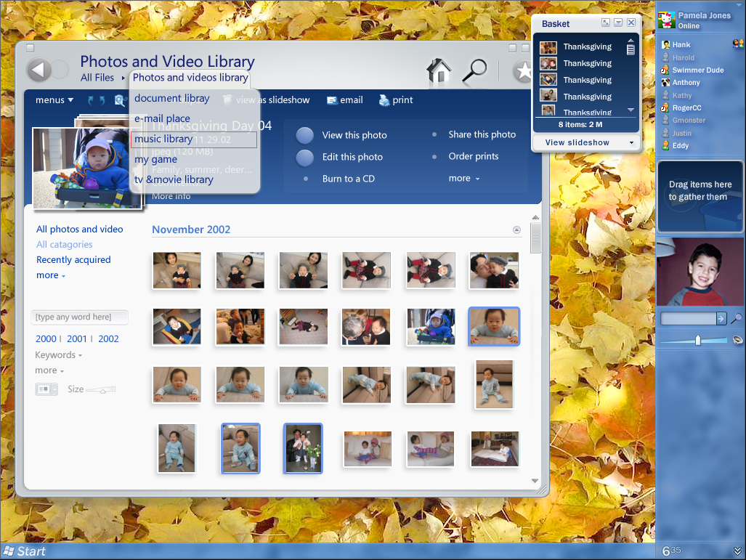Screen dimensions: 746x560
Task: Go back with the round back arrow
Action: click(39, 70)
